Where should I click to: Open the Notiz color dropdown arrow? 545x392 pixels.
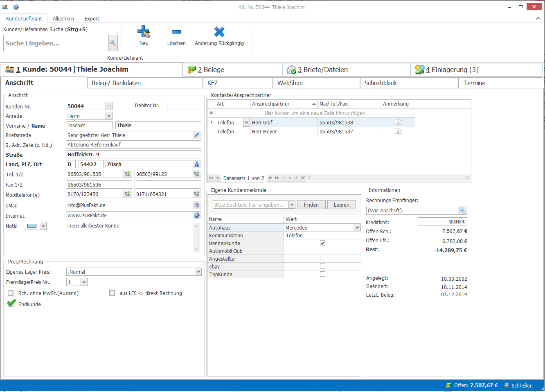[43, 226]
